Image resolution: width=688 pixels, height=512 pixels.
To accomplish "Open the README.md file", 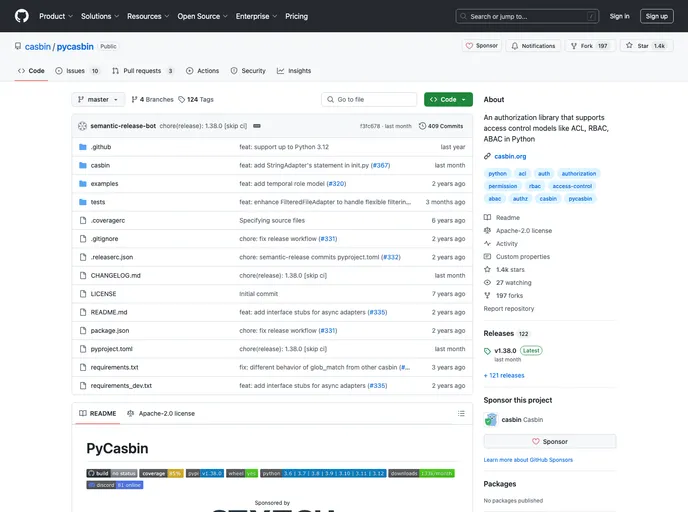I will point(109,312).
